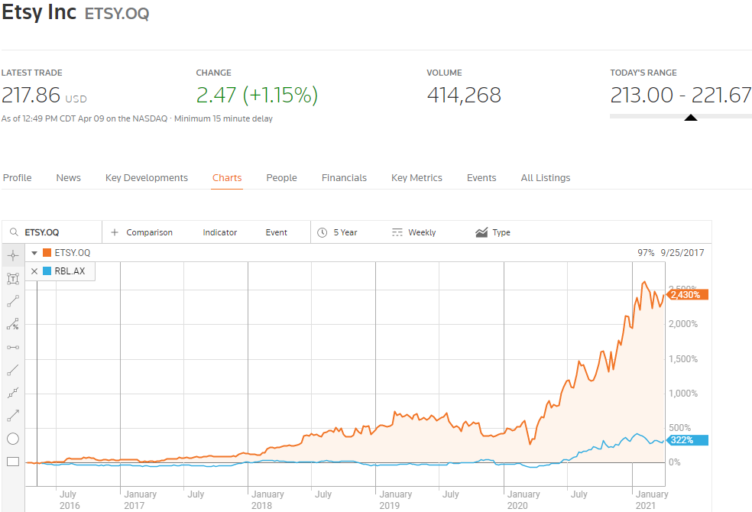
Task: Click the blue 322% value label
Action: tap(687, 440)
